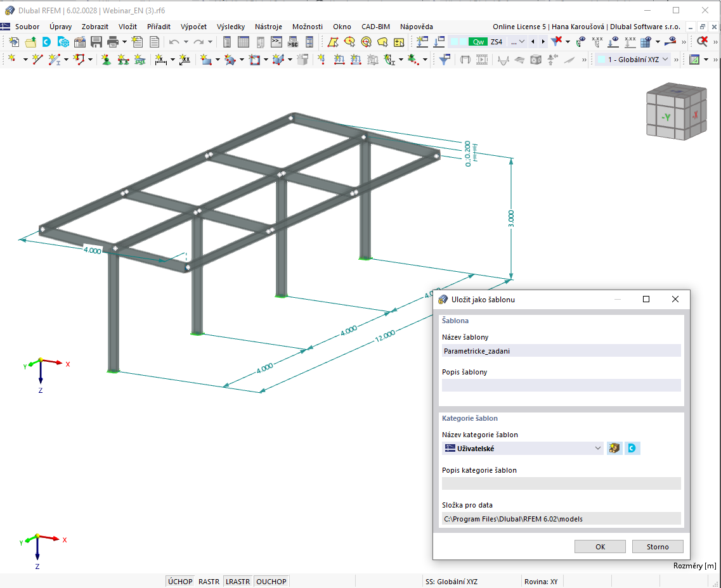Click the new nodal support icon

pyautogui.click(x=107, y=60)
